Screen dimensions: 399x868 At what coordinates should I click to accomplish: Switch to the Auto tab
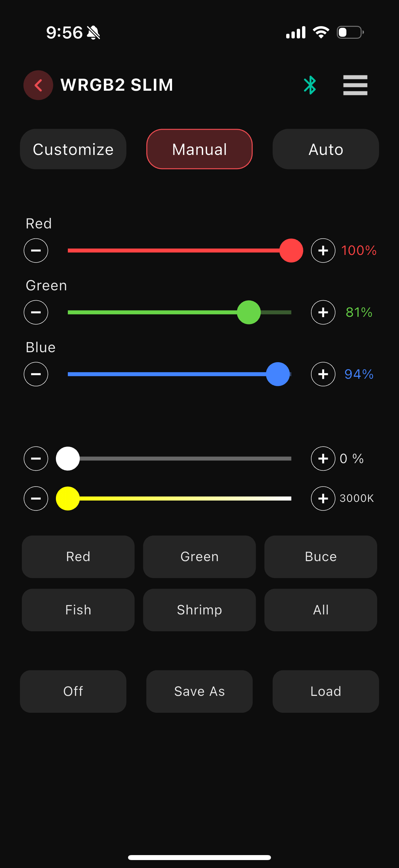pos(326,149)
